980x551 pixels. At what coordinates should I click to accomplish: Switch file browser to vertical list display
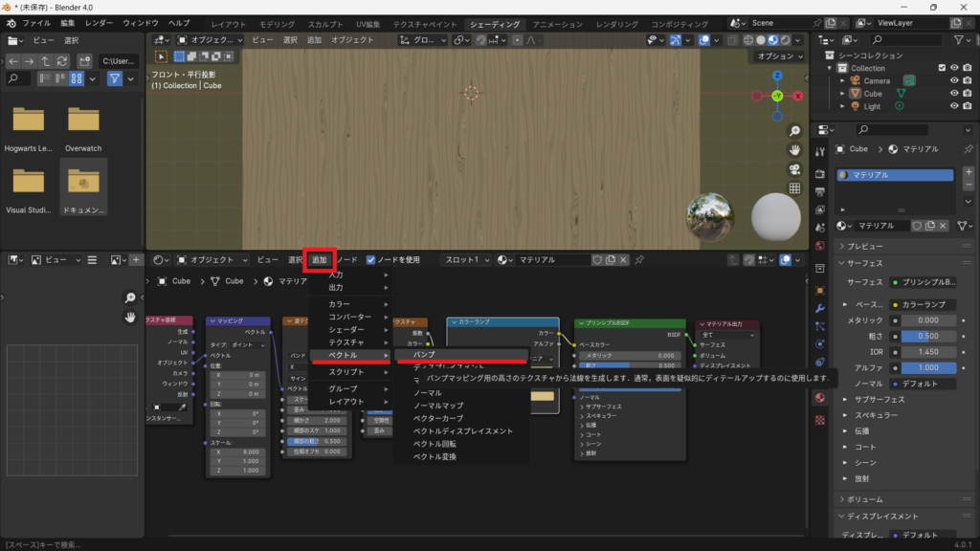click(44, 78)
